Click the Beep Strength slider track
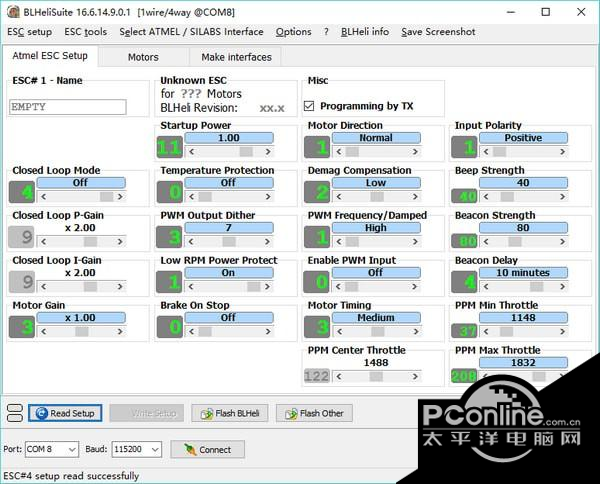The width and height of the screenshot is (600, 484). point(523,197)
